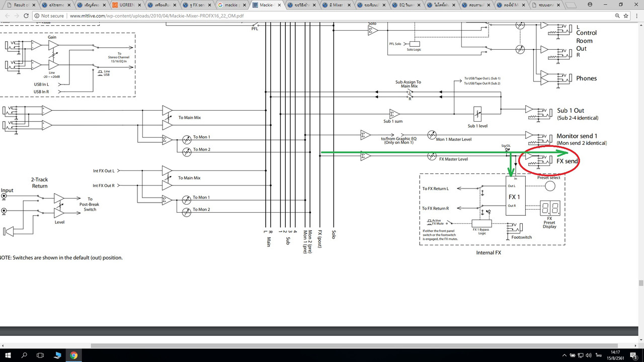
Task: Click the 'PFL Solo' label
Action: 395,44
